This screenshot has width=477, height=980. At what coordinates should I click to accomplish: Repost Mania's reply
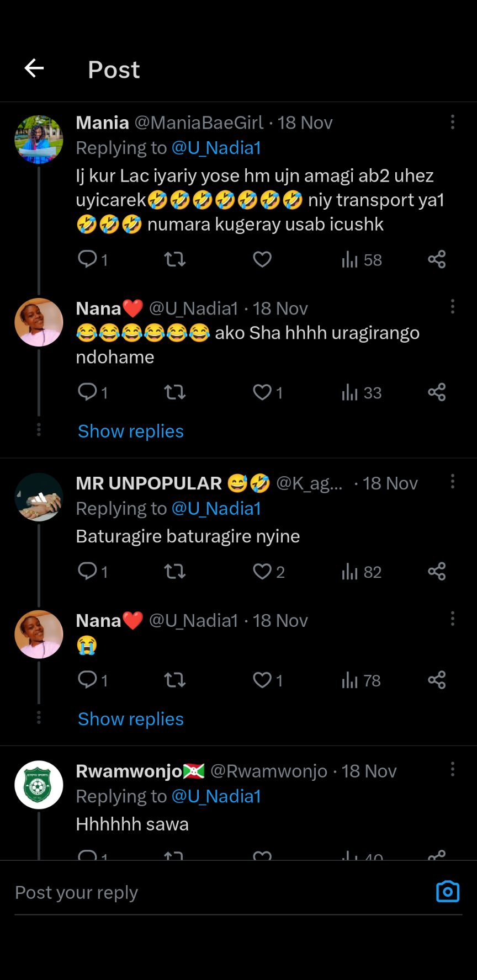175,259
